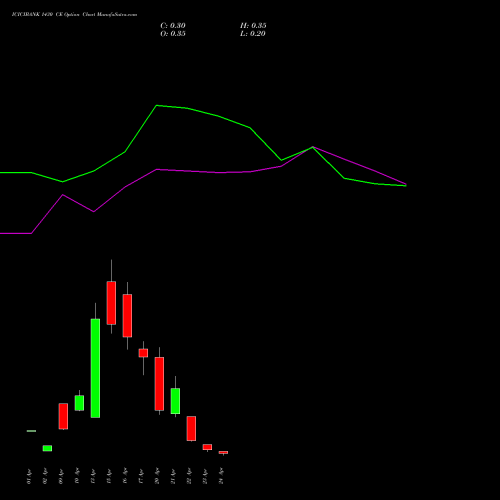Click the 22 Apr date label

click(x=189, y=476)
